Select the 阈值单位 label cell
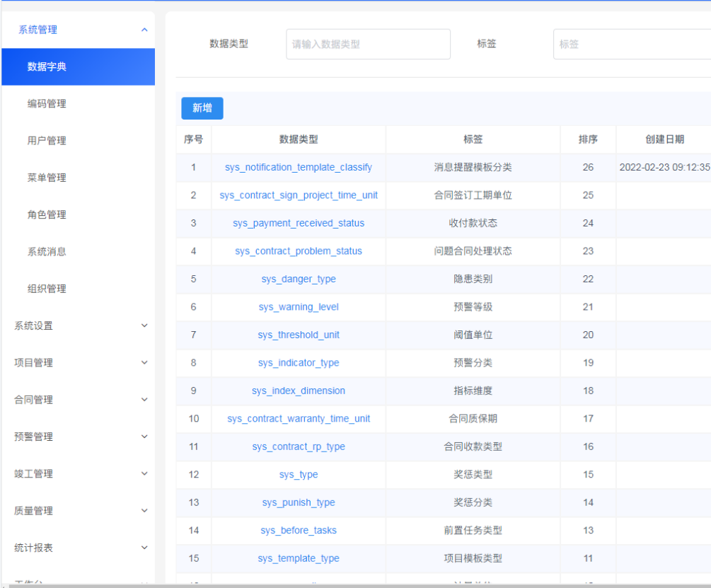This screenshot has width=711, height=588. [x=473, y=335]
